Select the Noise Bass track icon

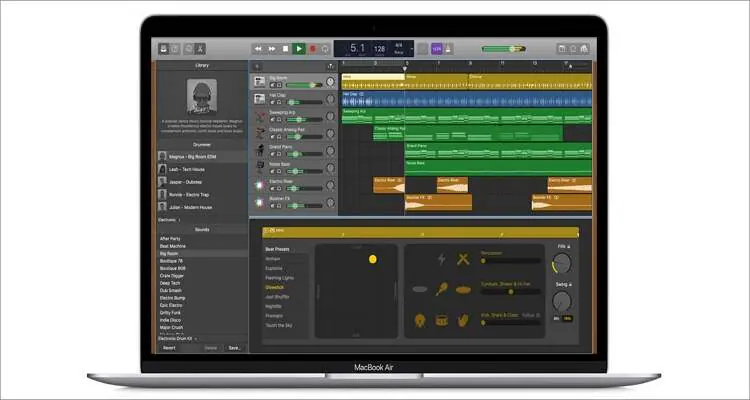260,167
